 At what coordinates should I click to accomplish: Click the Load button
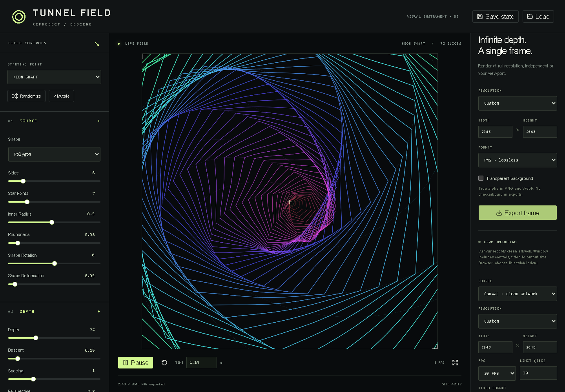click(538, 16)
